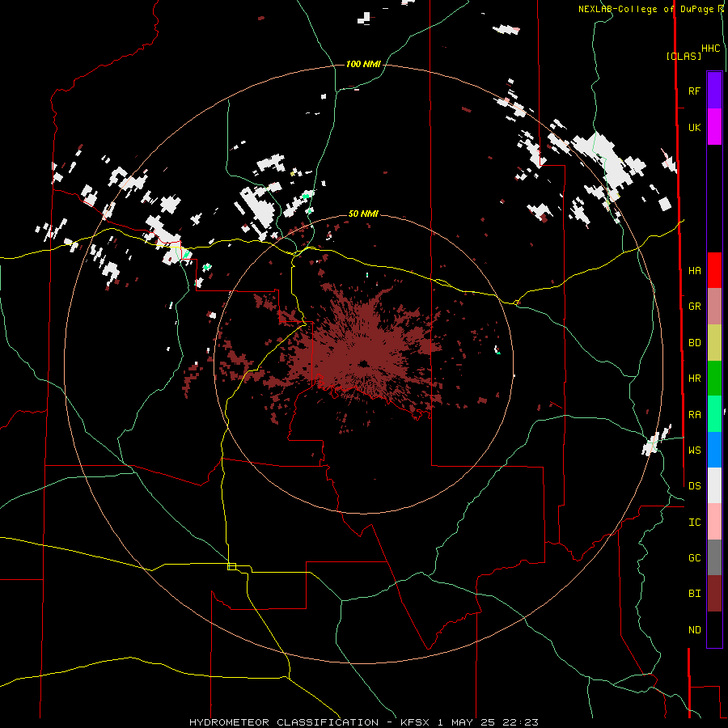Click the BI dark red legend swatch
Image resolution: width=728 pixels, height=728 pixels.
pyautogui.click(x=714, y=594)
